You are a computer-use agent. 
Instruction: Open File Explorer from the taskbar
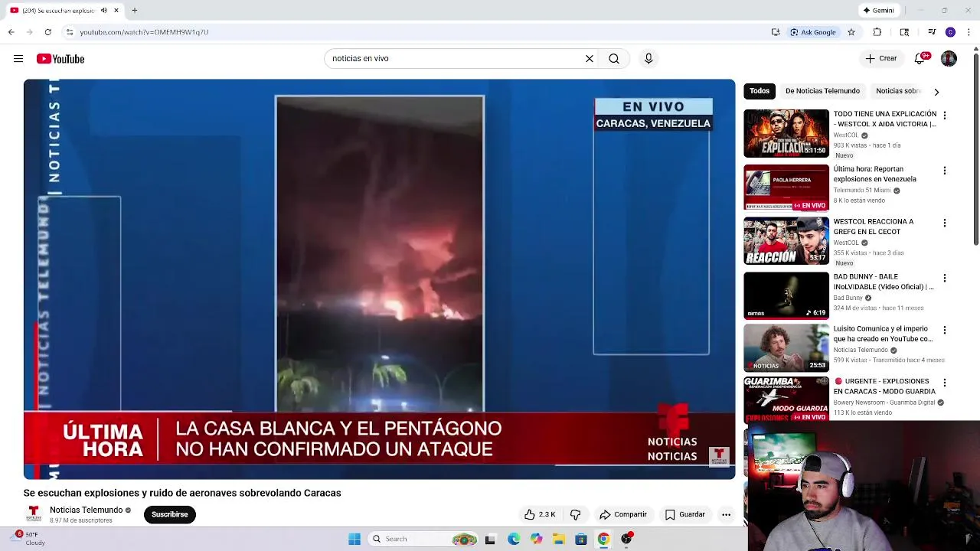pyautogui.click(x=559, y=539)
